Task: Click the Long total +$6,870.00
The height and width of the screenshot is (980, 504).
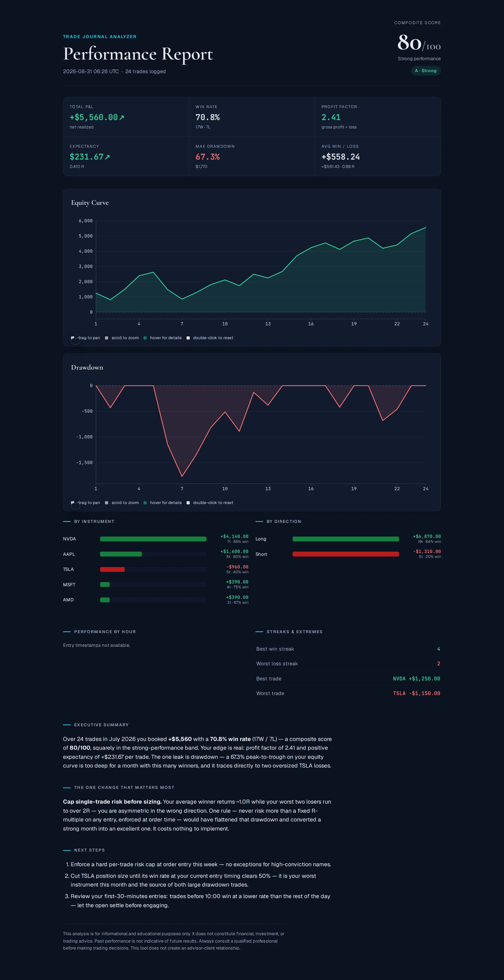Action: [x=427, y=536]
